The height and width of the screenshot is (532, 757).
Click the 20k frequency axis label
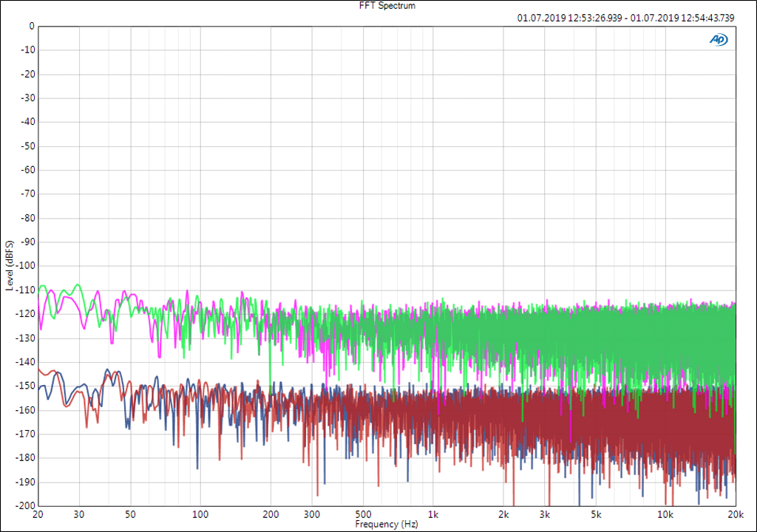coord(735,515)
